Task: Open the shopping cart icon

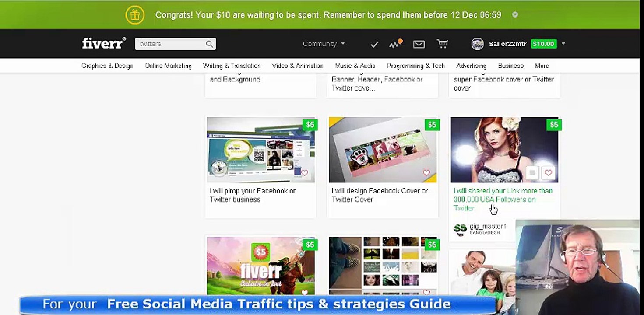Action: click(x=442, y=44)
